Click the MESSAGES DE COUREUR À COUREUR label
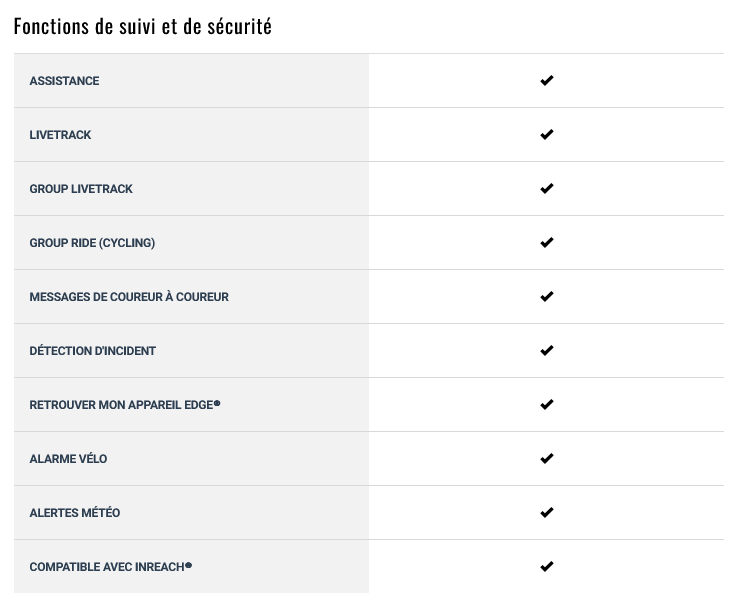Viewport: 740px width, 611px height. coord(129,297)
